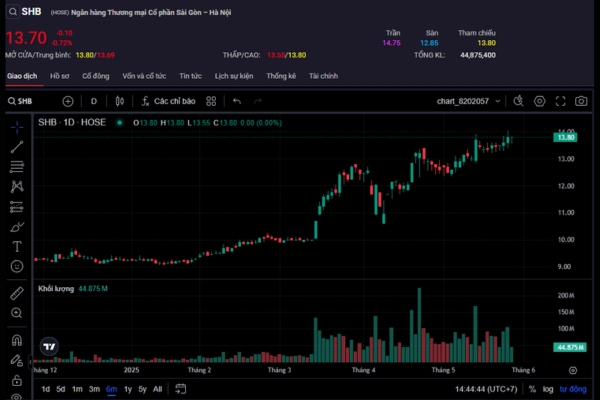Select the crosshair cursor tool

pyautogui.click(x=17, y=127)
